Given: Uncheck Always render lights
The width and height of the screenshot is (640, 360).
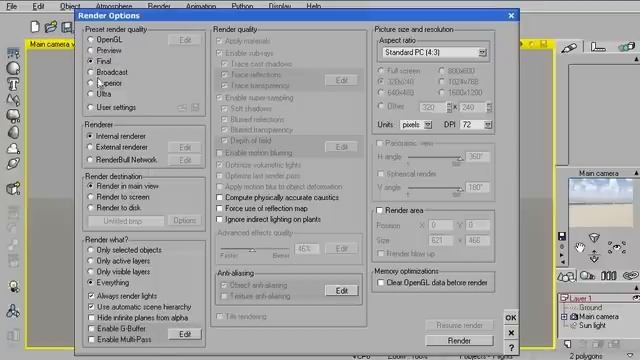Looking at the screenshot, I should 91,296.
